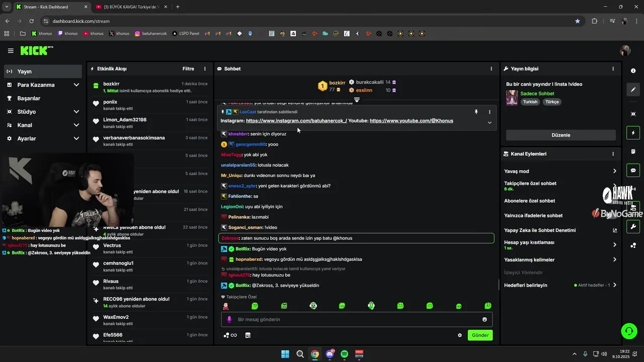Image resolution: width=644 pixels, height=362 pixels.
Task: Select the headphones emote in emote row
Action: 371,306
